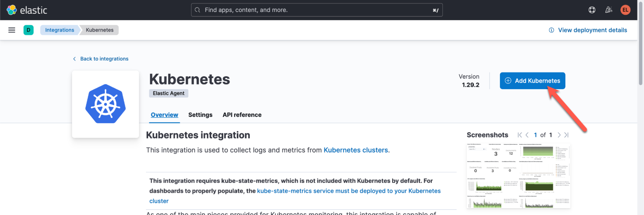644x215 pixels.
Task: Focus the Find apps search field
Action: click(316, 10)
